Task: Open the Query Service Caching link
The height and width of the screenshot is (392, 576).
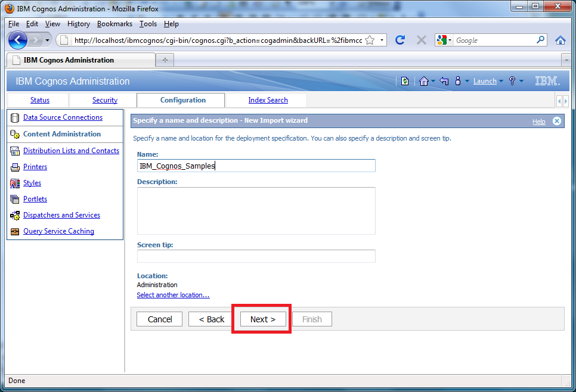Action: [x=59, y=231]
